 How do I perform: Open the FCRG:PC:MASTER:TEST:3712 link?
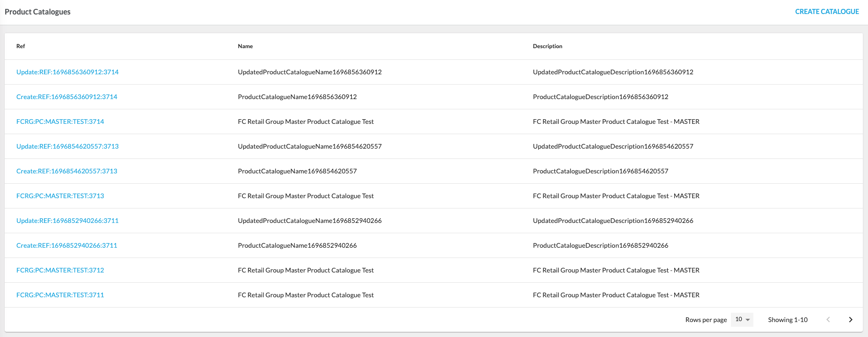point(60,270)
